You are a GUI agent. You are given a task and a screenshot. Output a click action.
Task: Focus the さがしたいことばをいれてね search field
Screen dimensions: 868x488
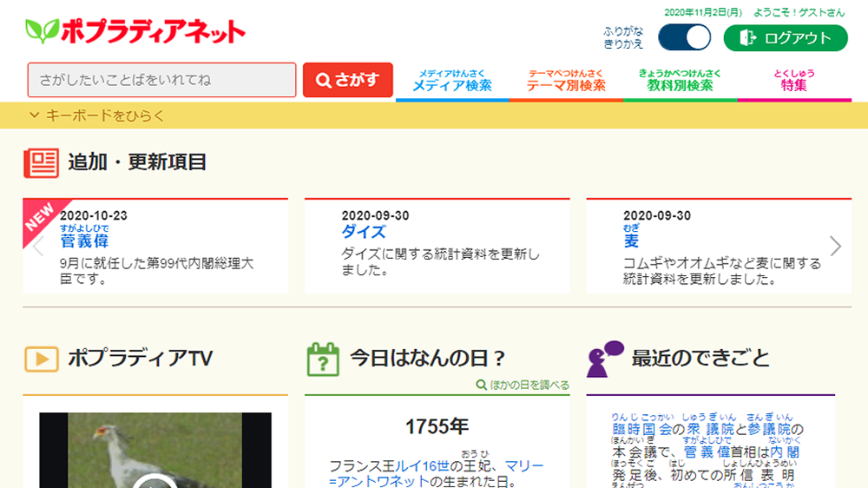pyautogui.click(x=161, y=80)
